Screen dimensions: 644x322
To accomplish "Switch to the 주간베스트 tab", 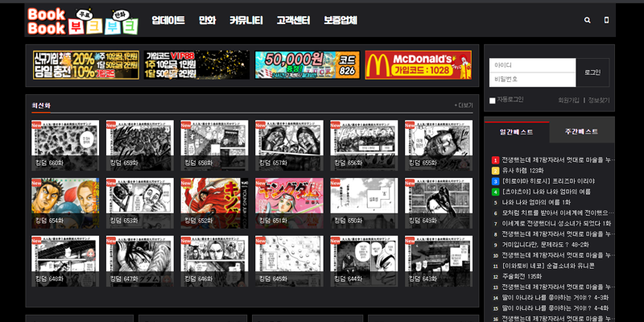I will (581, 132).
